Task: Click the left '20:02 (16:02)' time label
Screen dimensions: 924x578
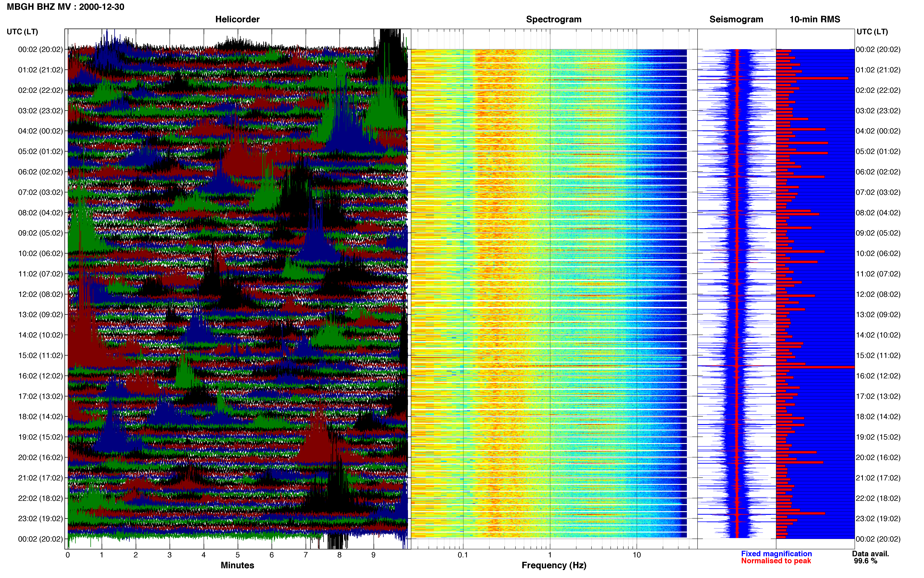Action: pos(41,458)
